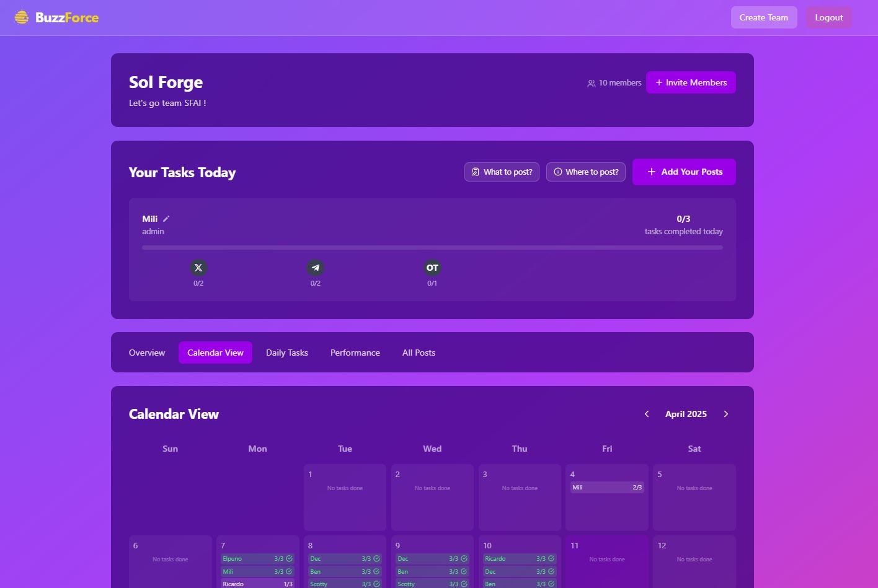This screenshot has width=878, height=588.
Task: Click the BuzzForce beehive logo icon
Action: [22, 17]
